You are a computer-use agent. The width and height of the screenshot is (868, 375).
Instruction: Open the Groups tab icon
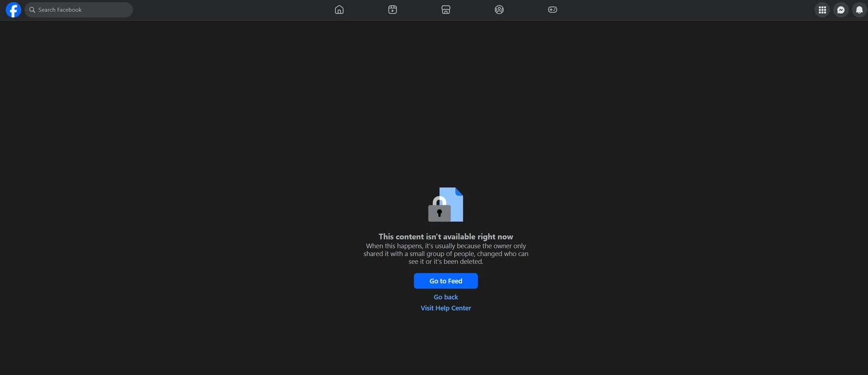[x=499, y=10]
